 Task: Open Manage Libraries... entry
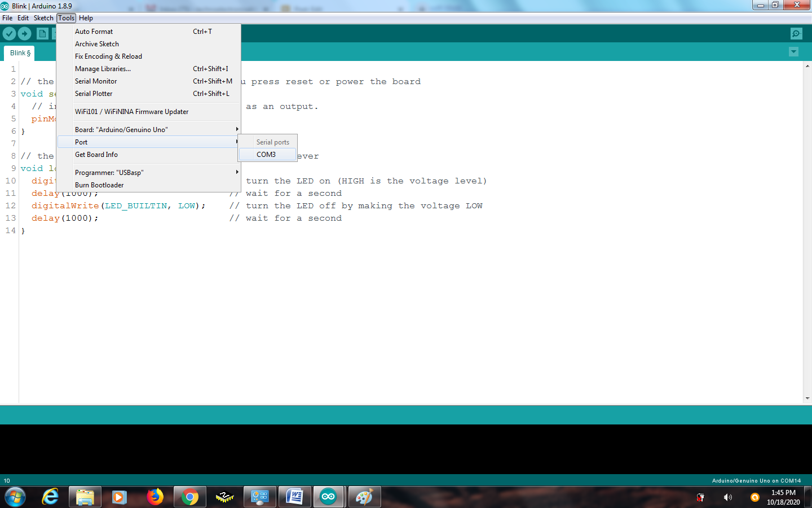pos(149,69)
